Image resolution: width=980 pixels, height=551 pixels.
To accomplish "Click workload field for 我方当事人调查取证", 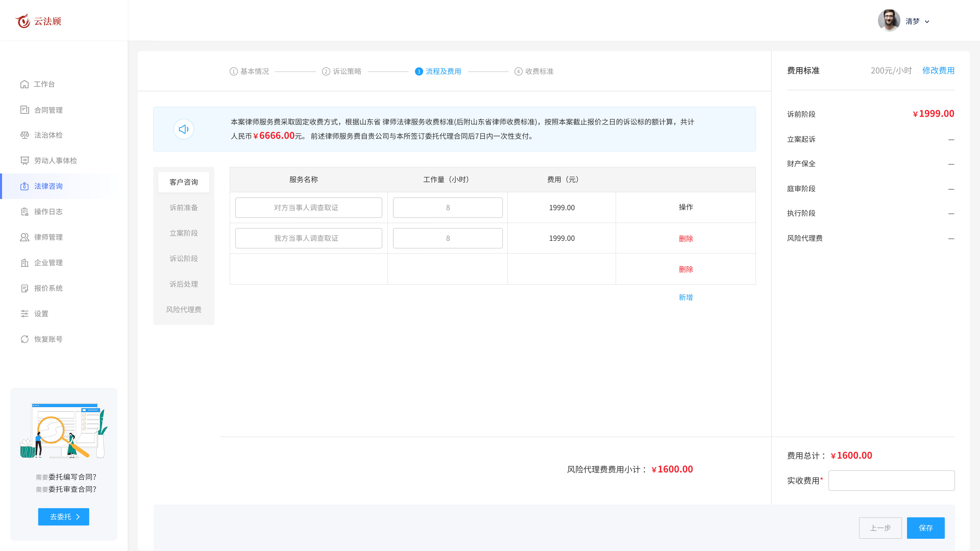I will click(x=447, y=238).
